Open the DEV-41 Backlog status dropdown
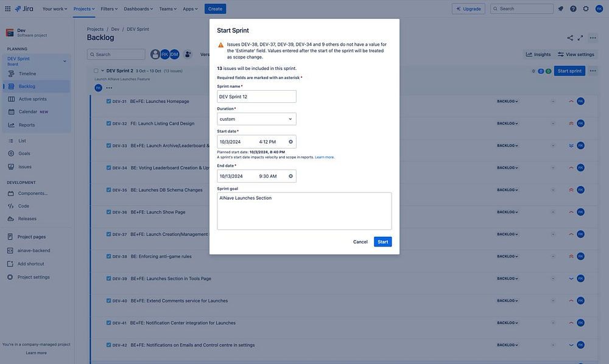 (507, 323)
